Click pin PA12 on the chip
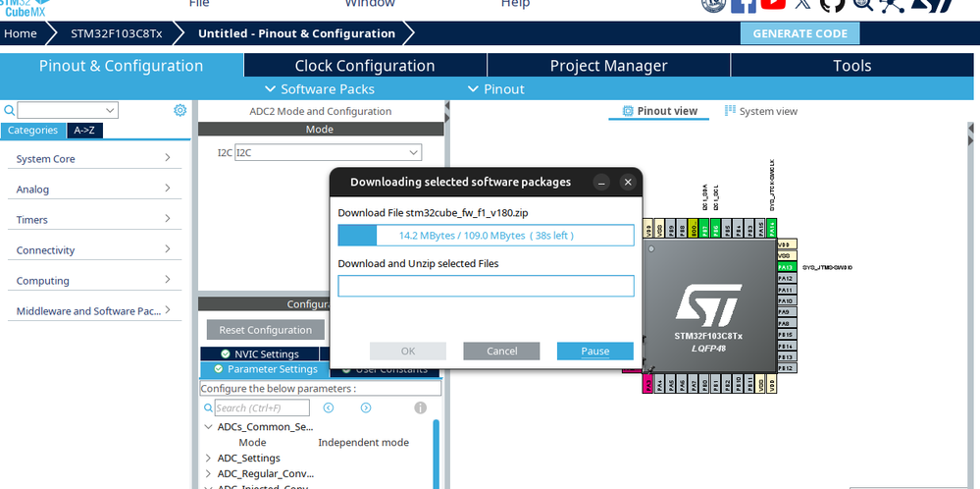980x489 pixels. [x=788, y=278]
